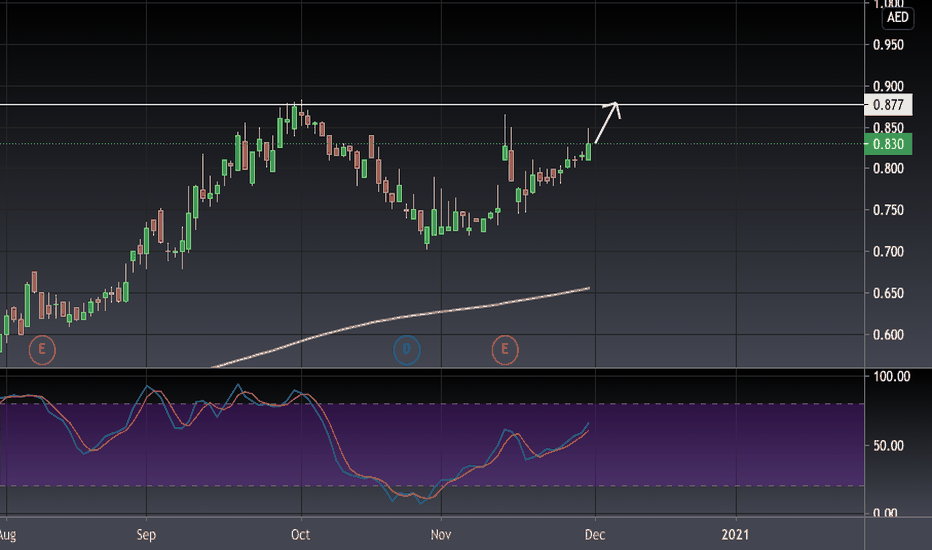This screenshot has width=932, height=550.
Task: Open the AED currency selector
Action: [898, 17]
